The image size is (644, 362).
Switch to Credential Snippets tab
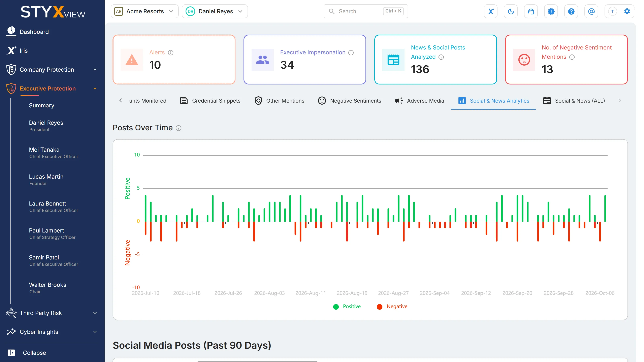tap(210, 101)
